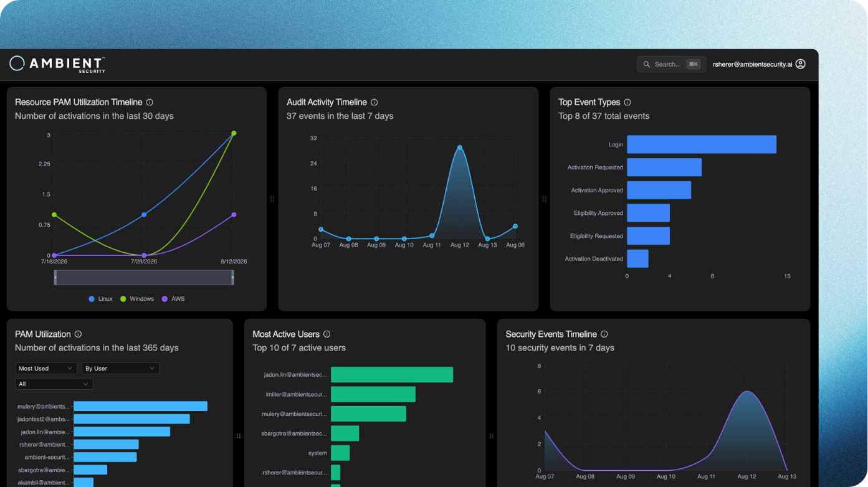The width and height of the screenshot is (868, 487).
Task: Click the akambili@ambient label in PAM Utilization
Action: coord(44,483)
